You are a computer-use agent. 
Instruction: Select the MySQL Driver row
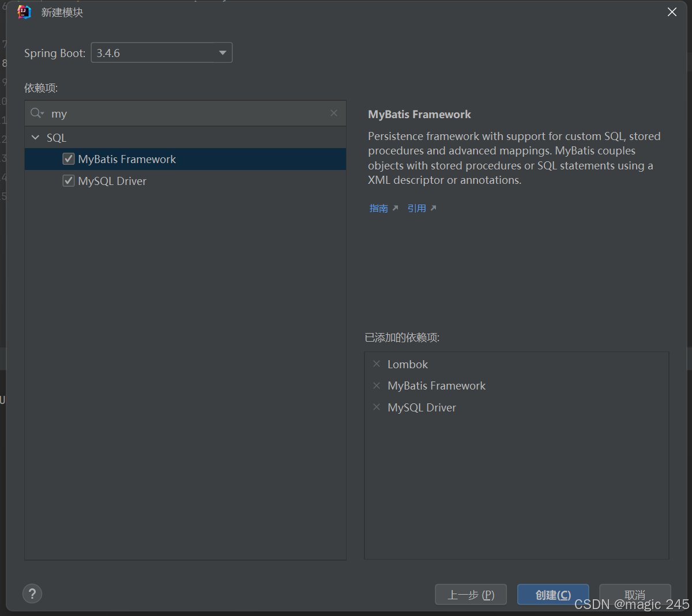[185, 181]
